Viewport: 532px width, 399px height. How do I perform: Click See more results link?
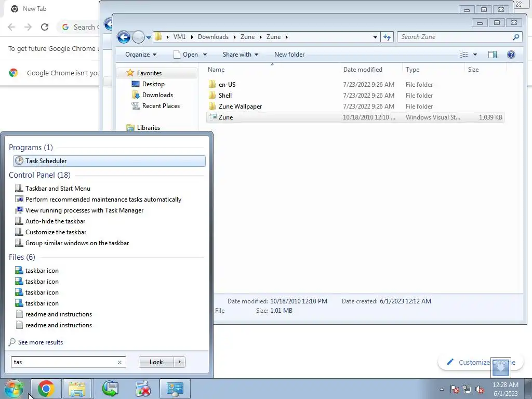(41, 342)
